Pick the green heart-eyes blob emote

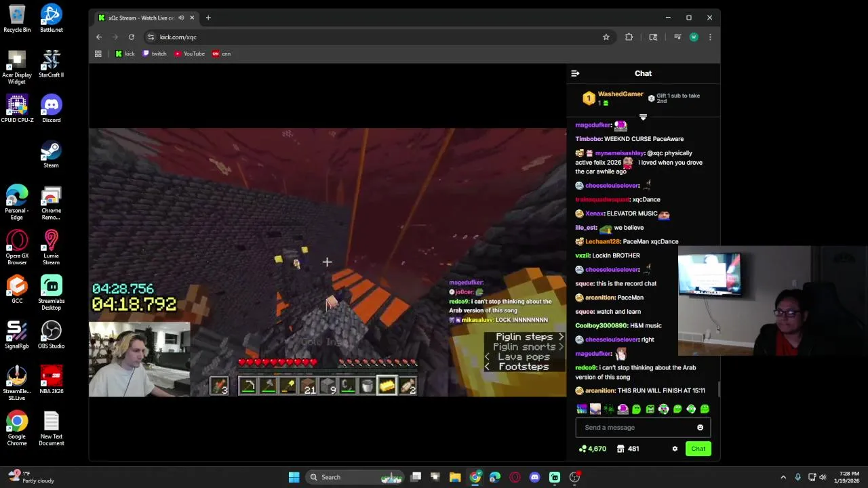[636, 409]
